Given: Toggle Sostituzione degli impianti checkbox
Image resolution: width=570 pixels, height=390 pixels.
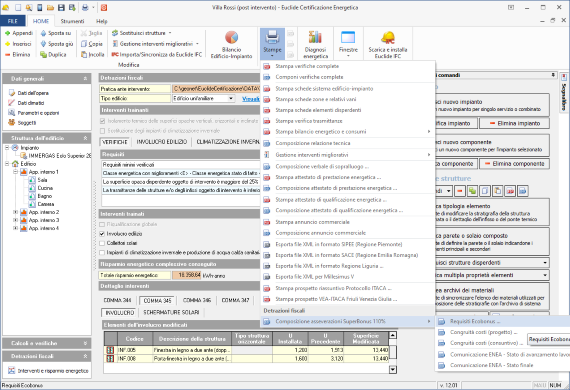Looking at the screenshot, I should pos(103,130).
